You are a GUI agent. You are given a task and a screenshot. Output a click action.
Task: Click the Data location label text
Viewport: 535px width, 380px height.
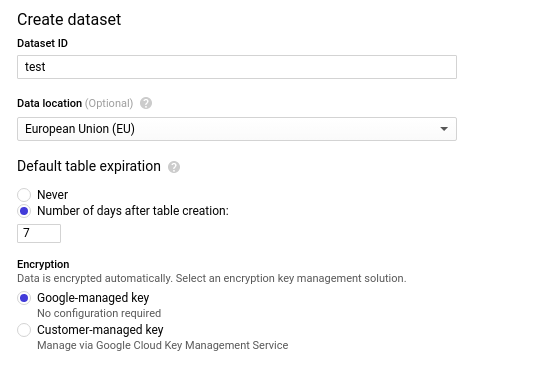coord(49,103)
